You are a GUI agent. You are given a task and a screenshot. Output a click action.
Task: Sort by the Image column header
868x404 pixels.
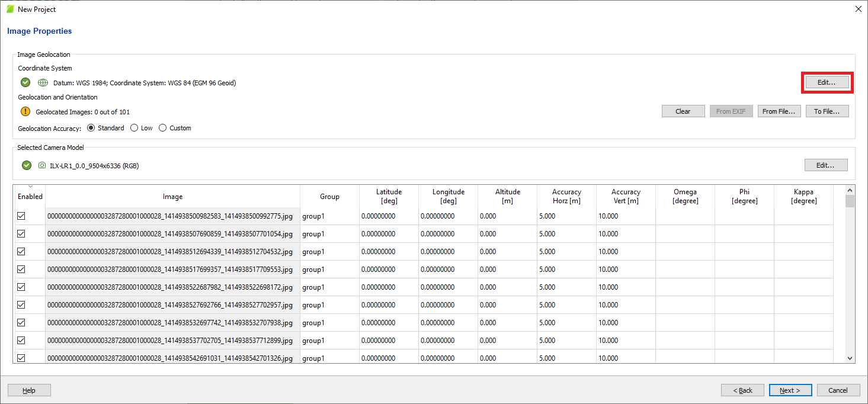(x=172, y=197)
